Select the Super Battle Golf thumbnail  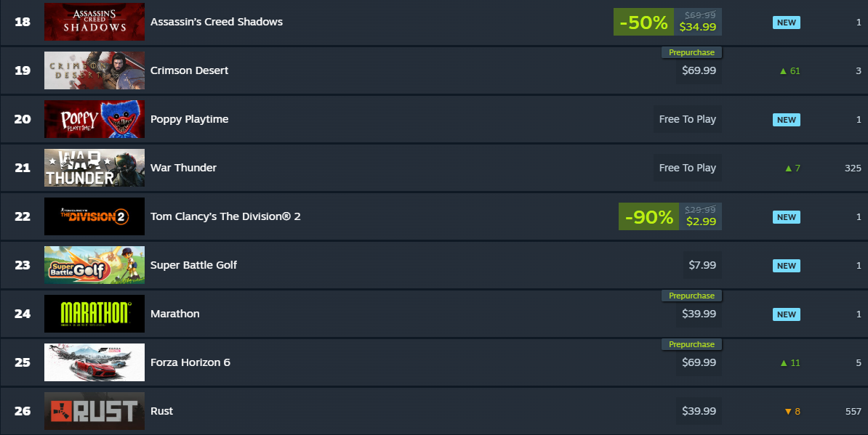coord(94,265)
